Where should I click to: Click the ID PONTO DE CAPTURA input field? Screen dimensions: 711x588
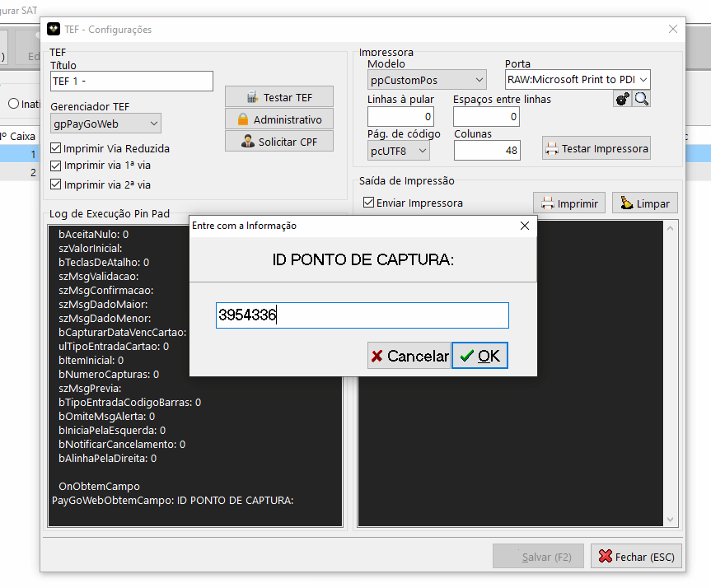click(x=363, y=315)
